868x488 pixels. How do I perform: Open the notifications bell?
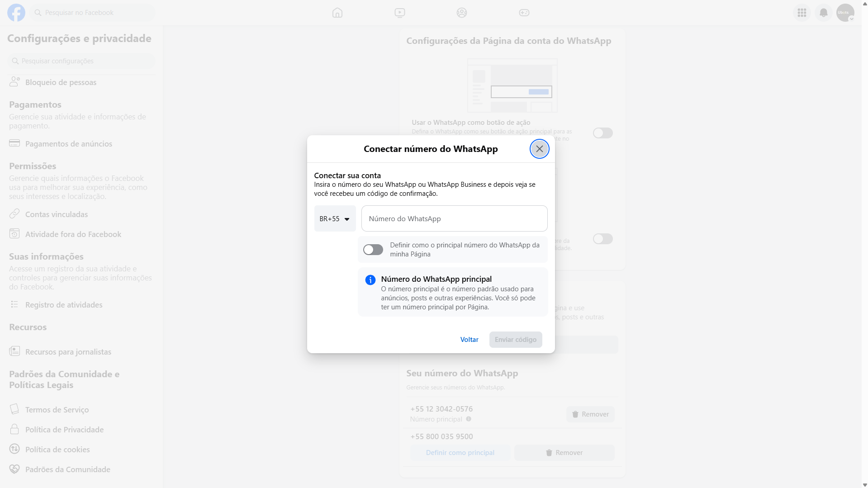824,13
